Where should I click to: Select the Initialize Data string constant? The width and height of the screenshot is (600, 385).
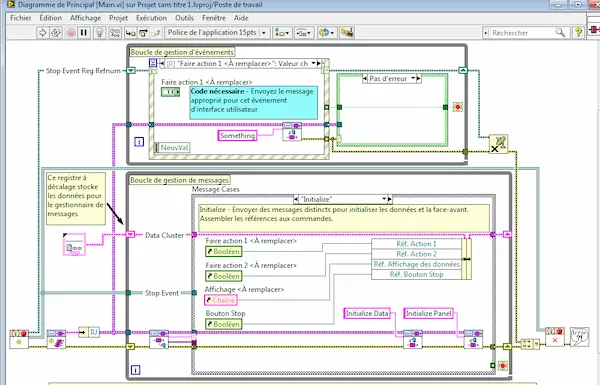pyautogui.click(x=367, y=313)
